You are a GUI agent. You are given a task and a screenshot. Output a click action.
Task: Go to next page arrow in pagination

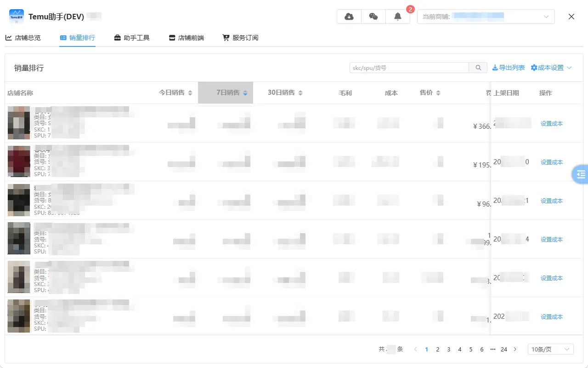515,349
